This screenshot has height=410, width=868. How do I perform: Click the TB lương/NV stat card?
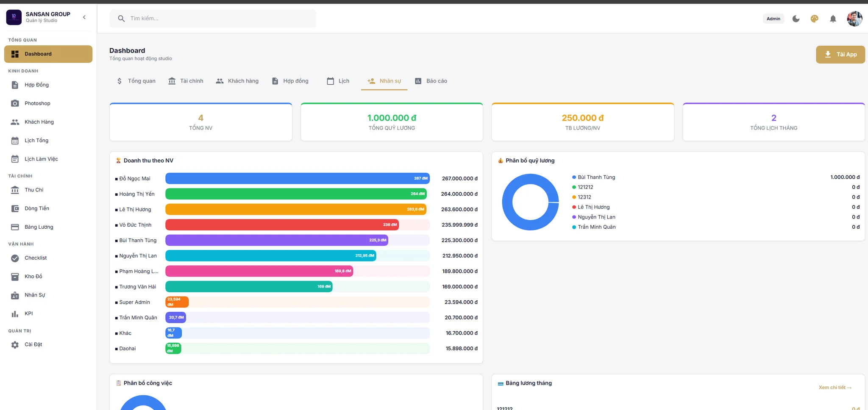coord(583,122)
